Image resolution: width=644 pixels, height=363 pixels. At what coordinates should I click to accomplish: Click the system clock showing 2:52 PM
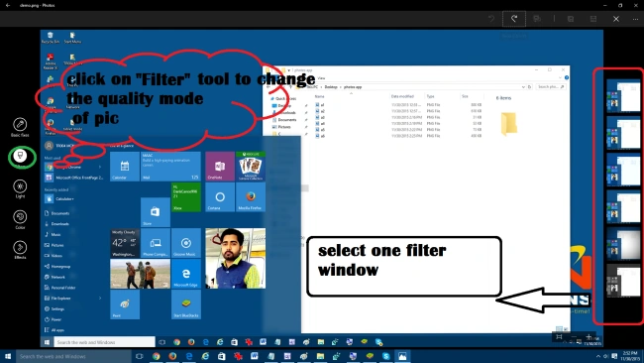[629, 356]
